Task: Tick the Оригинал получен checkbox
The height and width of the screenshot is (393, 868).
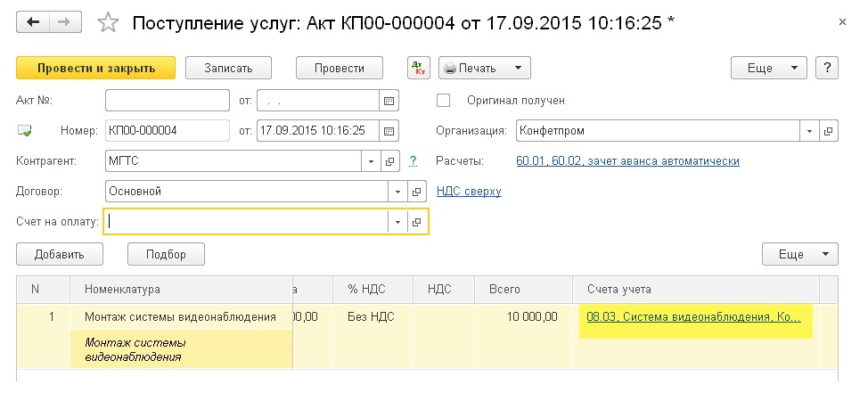Action: [x=443, y=101]
